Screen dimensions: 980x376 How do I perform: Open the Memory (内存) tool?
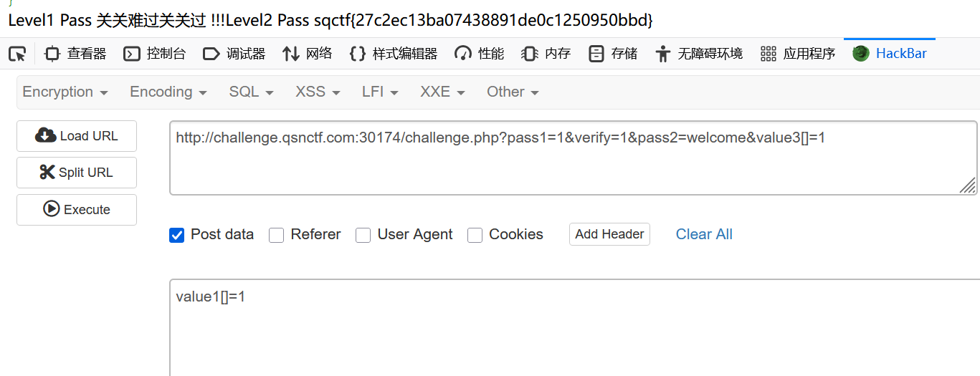coord(546,54)
